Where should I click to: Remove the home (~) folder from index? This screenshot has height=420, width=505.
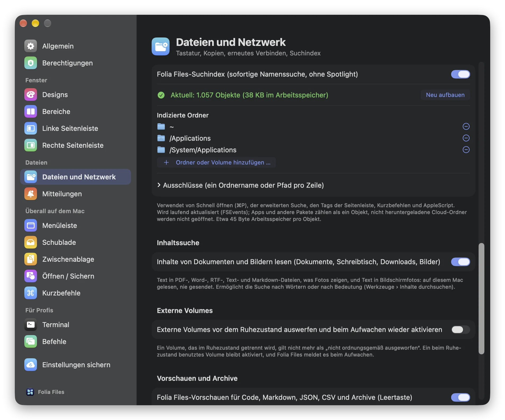(x=466, y=126)
